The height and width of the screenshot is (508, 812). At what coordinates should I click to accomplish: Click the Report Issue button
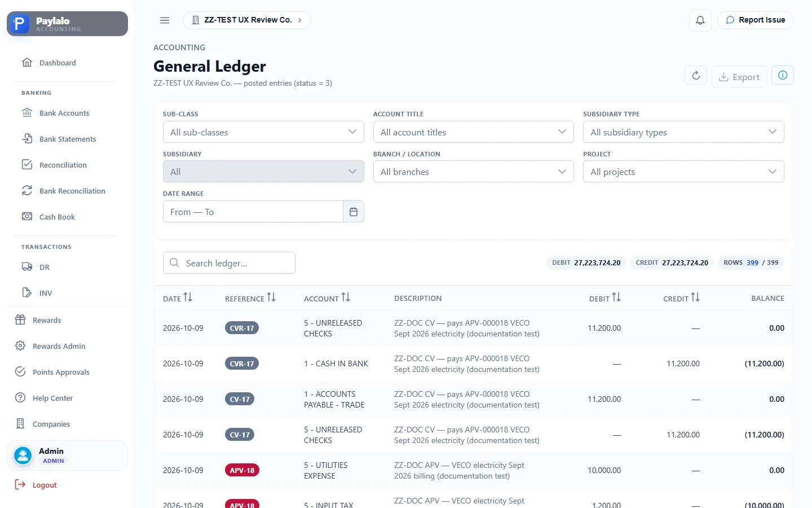pyautogui.click(x=755, y=20)
